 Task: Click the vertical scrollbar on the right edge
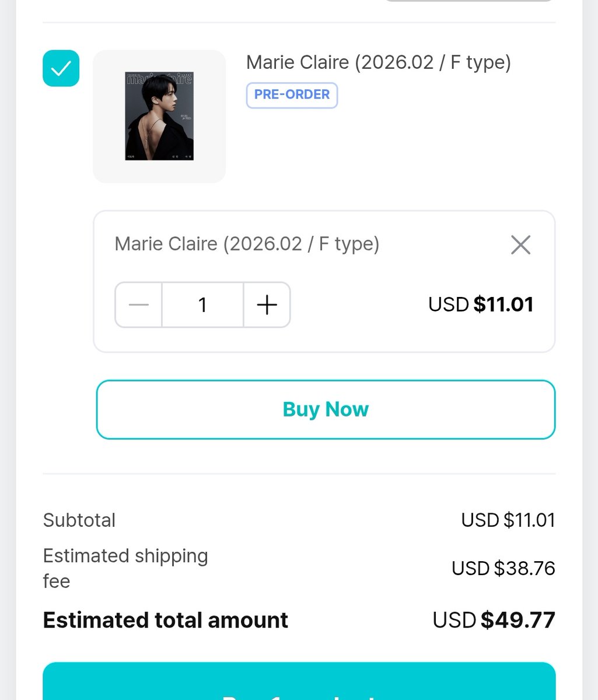coord(590,350)
